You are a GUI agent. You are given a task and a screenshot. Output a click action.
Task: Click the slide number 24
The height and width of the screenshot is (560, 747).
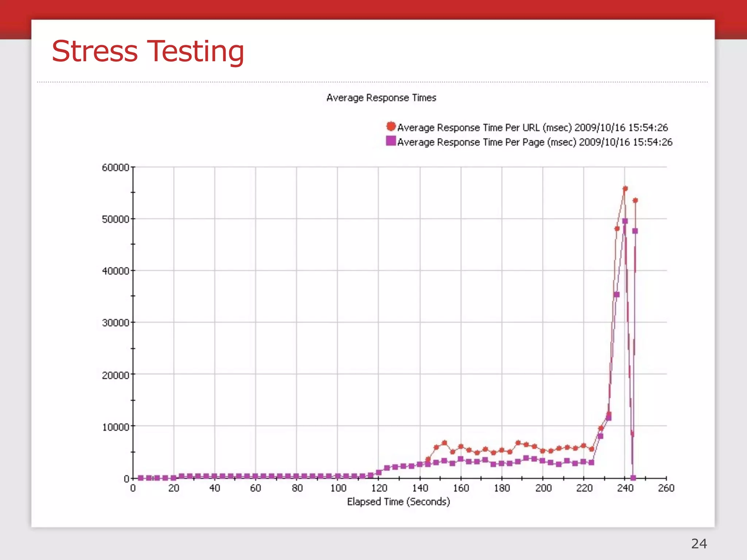[699, 544]
